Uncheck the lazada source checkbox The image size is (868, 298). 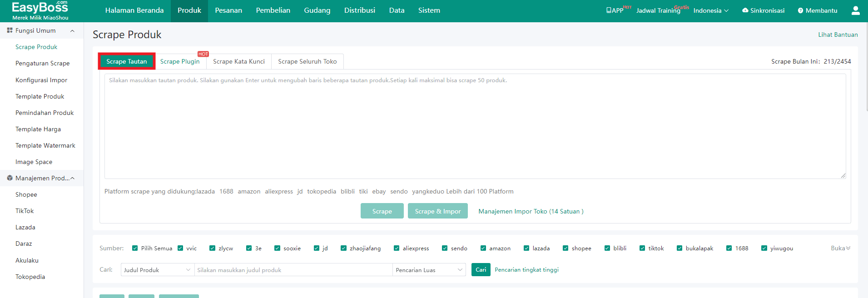click(526, 248)
